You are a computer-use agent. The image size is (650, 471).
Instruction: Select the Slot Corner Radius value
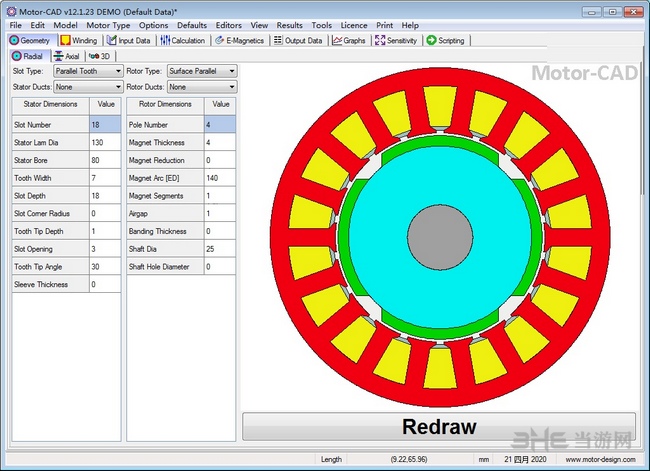(x=105, y=214)
